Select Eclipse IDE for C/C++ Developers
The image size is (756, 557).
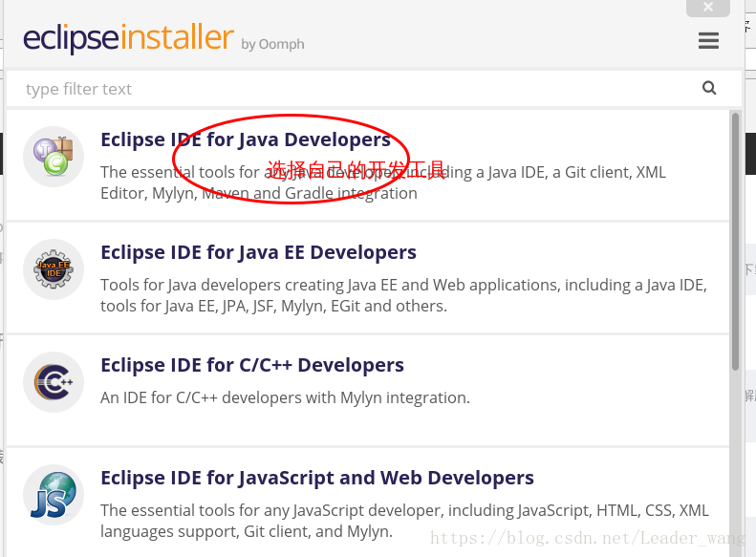pyautogui.click(x=252, y=365)
